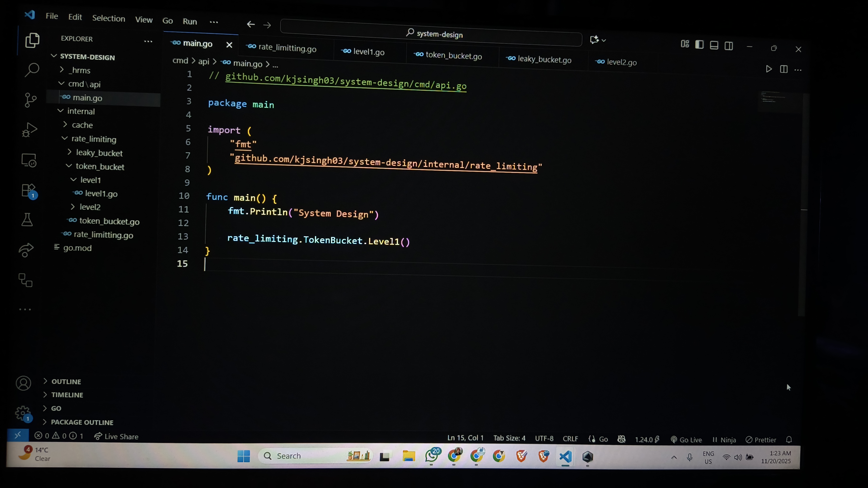This screenshot has width=868, height=488.
Task: Click the Split Editor Right icon
Action: coord(783,69)
